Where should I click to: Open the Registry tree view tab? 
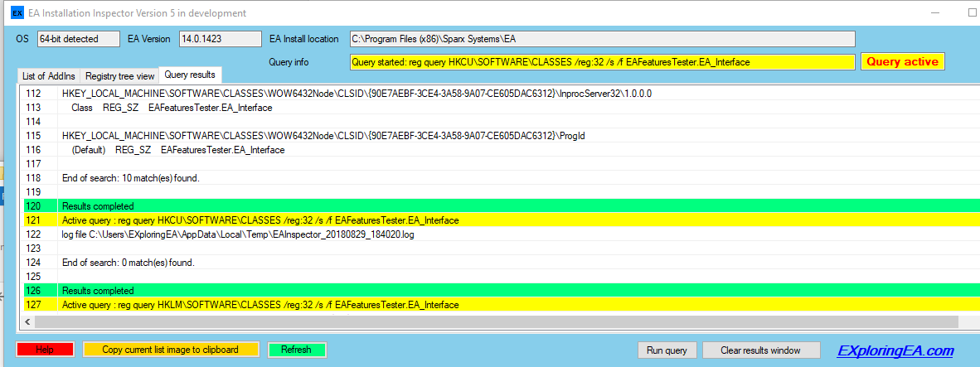click(x=119, y=76)
